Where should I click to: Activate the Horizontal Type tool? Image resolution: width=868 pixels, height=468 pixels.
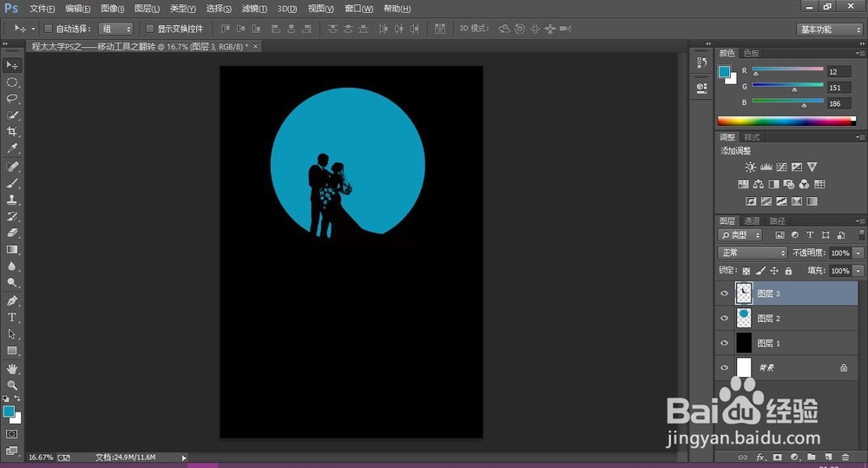coord(12,317)
